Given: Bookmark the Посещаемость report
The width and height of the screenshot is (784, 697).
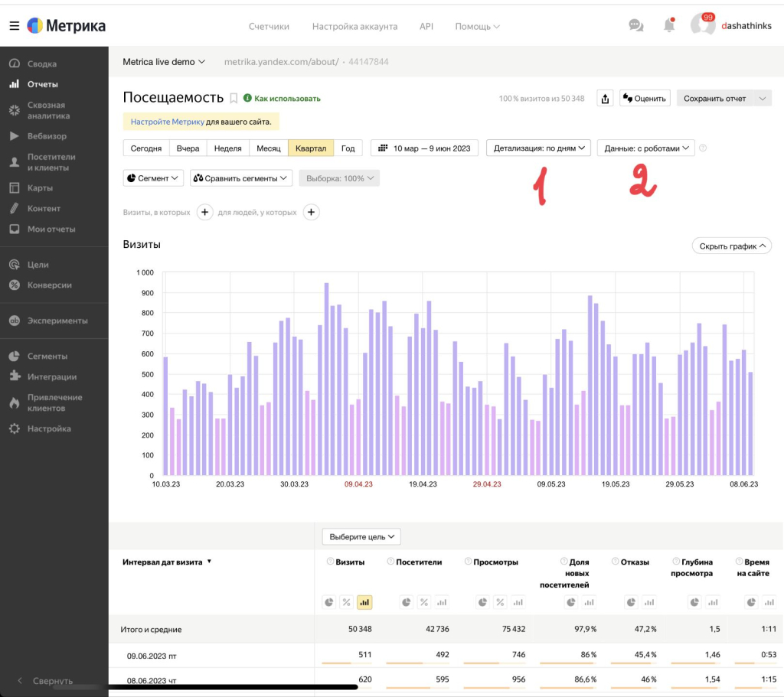Looking at the screenshot, I should click(234, 98).
